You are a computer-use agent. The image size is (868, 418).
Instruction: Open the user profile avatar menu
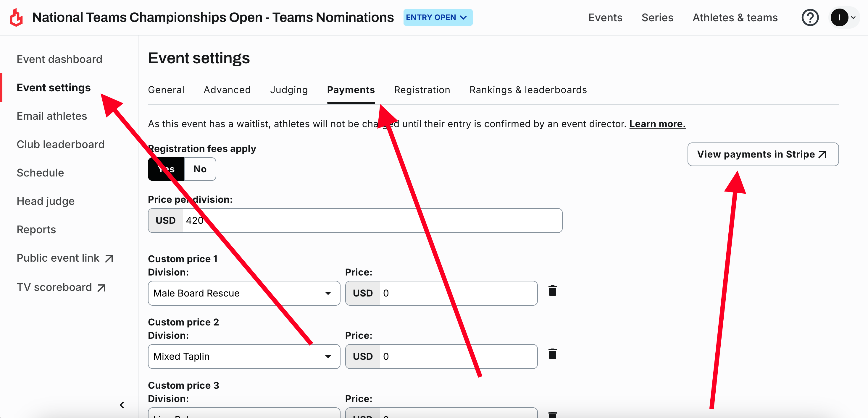pyautogui.click(x=843, y=17)
